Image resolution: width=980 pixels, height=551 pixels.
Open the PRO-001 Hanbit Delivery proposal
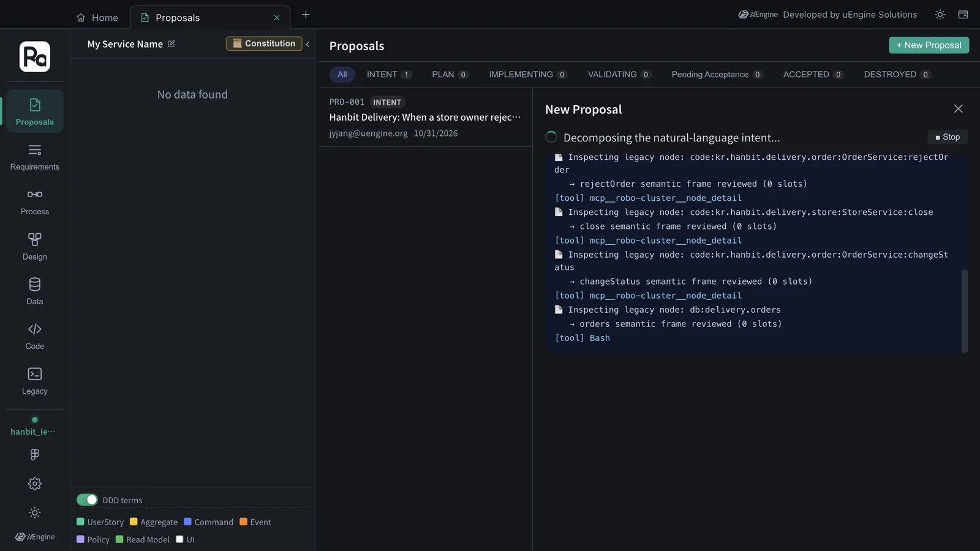click(x=425, y=118)
